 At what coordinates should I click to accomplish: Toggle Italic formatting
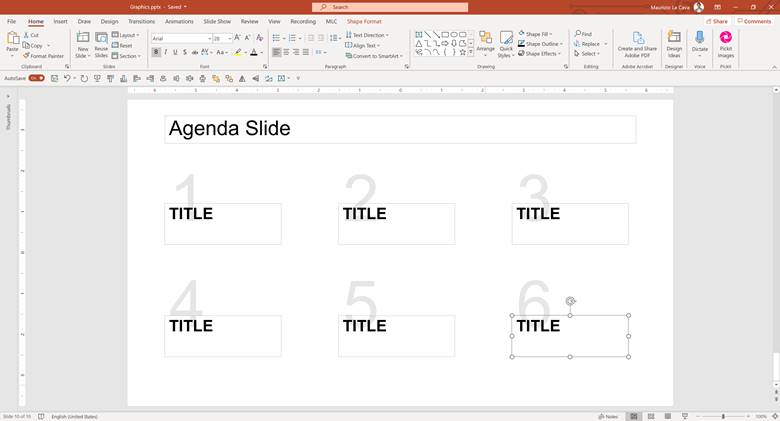(x=166, y=52)
